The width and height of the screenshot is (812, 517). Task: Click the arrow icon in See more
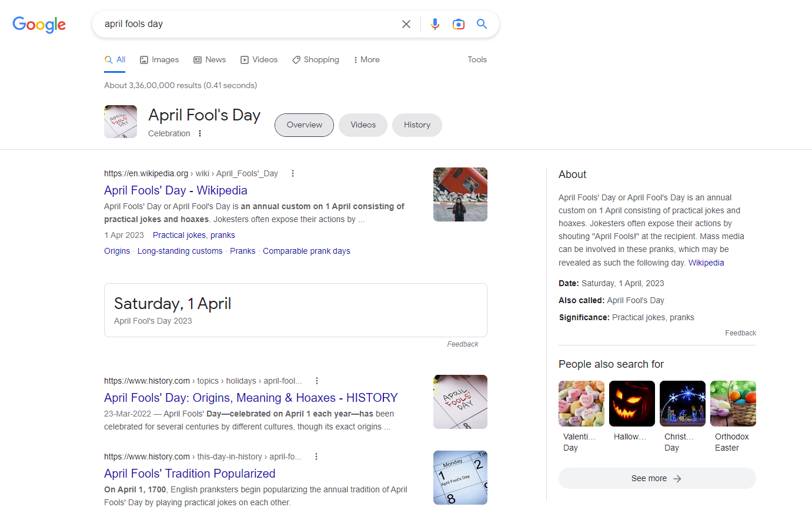click(677, 479)
